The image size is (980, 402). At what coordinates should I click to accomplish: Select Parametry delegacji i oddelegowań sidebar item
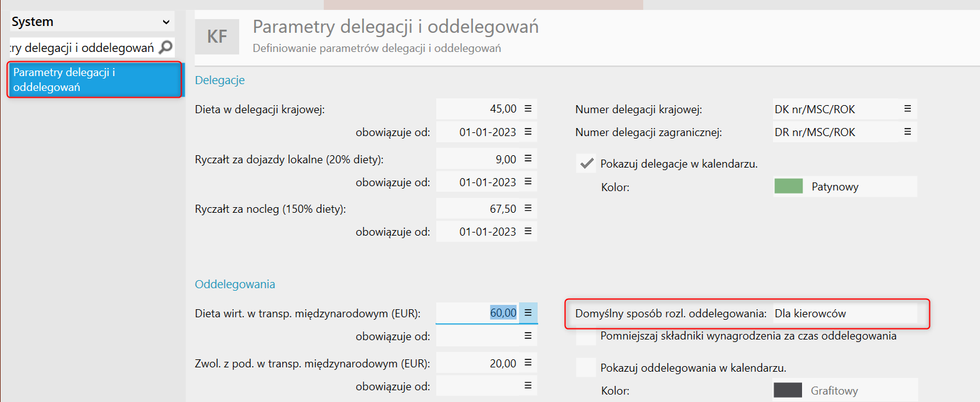pos(95,80)
